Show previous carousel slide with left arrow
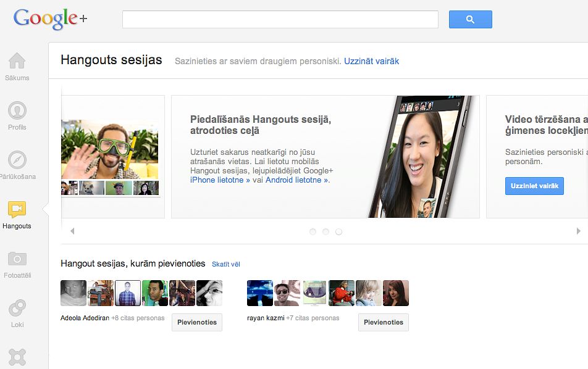This screenshot has height=369, width=588. (72, 231)
